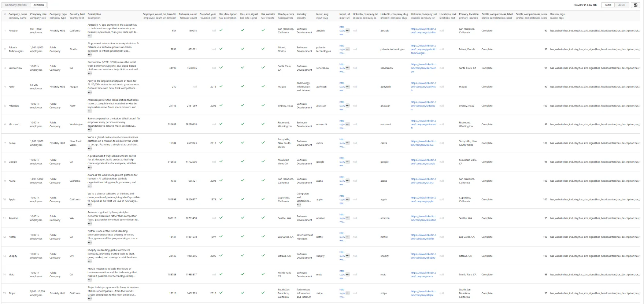Click Has_size_signal checkmark in Atlassian row

(243, 105)
